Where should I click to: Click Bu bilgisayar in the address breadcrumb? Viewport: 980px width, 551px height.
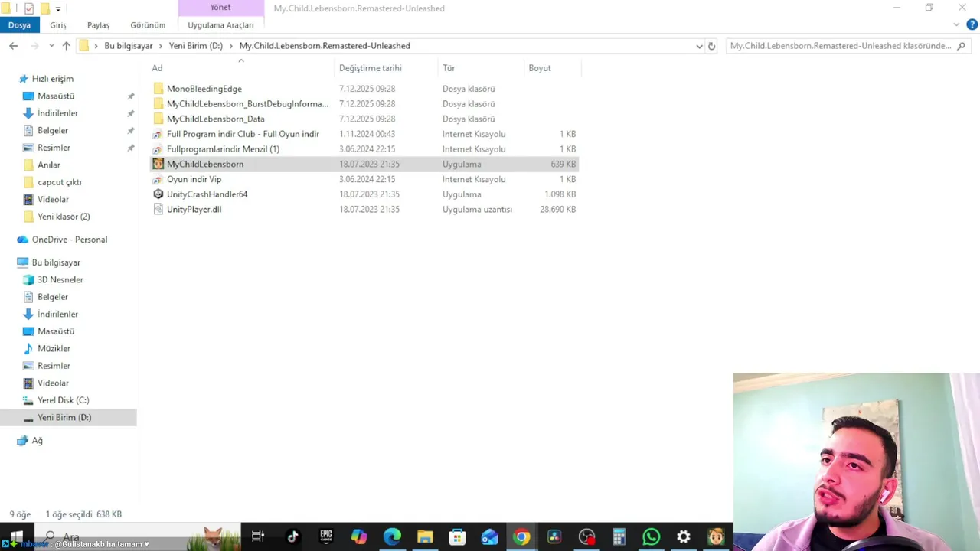[129, 46]
